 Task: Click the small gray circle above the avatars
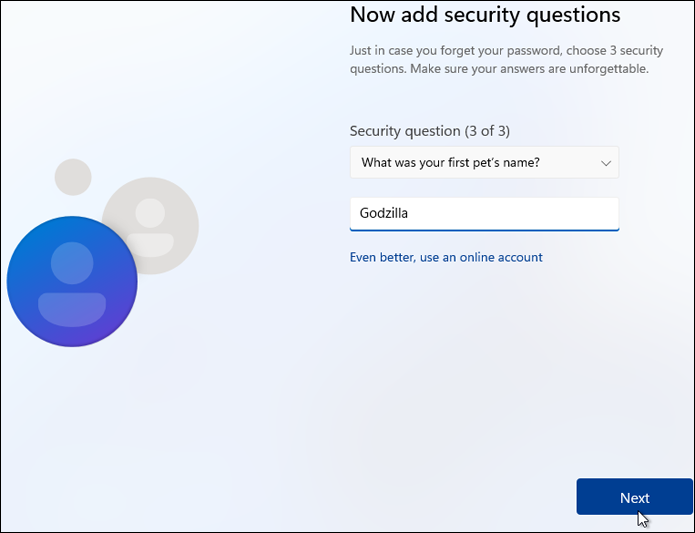tap(73, 177)
